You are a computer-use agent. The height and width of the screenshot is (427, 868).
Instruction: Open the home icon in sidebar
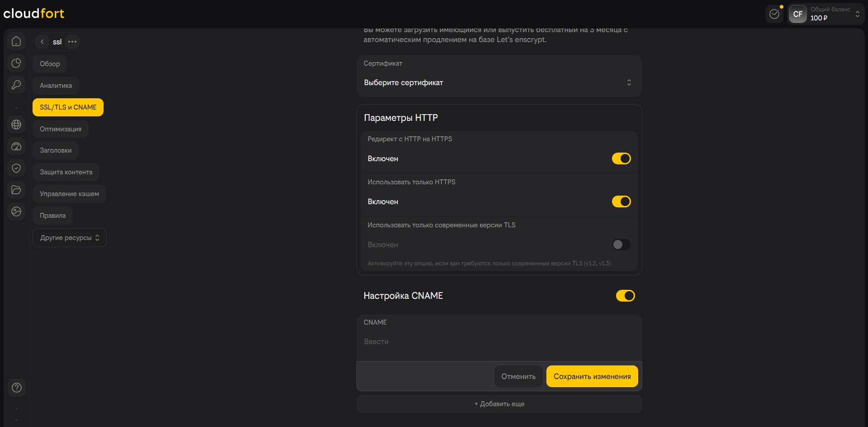[x=16, y=42]
